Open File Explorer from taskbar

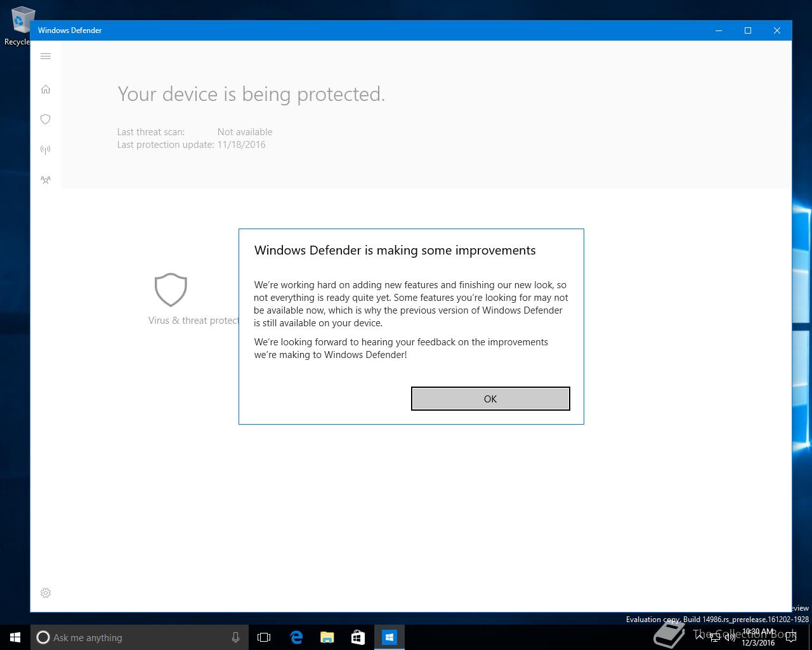[x=327, y=637]
